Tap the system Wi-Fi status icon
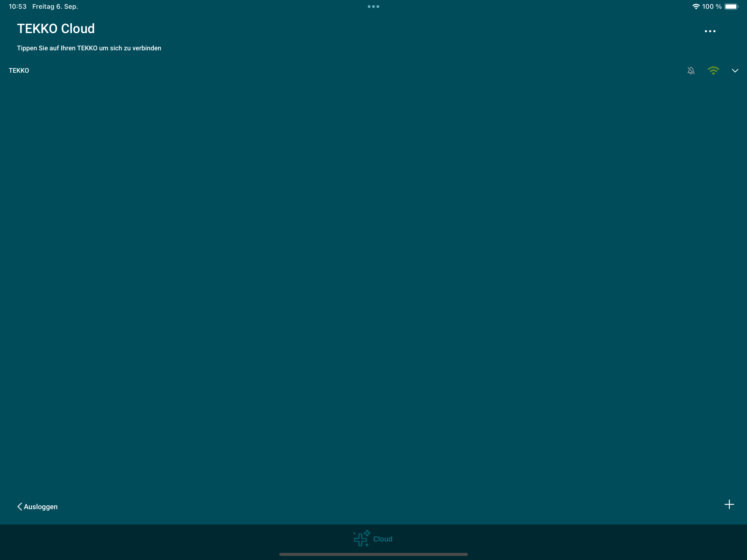The height and width of the screenshot is (560, 747). 696,6
